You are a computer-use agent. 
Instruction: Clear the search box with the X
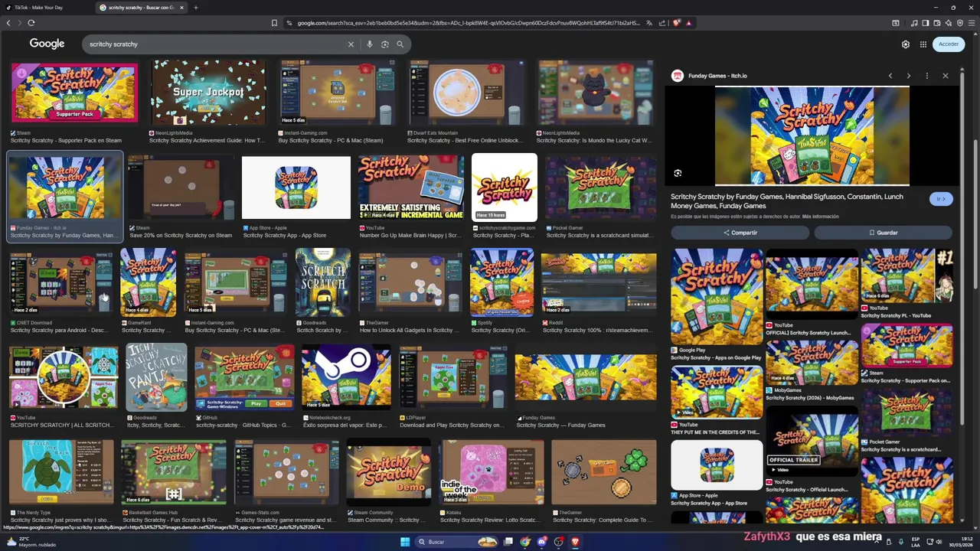pos(351,44)
